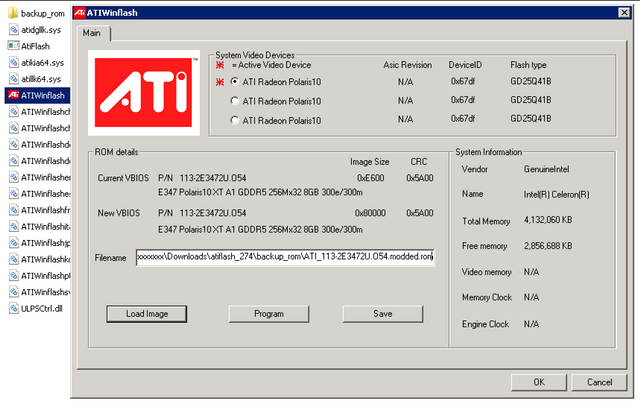Select the ULPSCtrl.dll file icon
This screenshot has width=640, height=404.
14,308
